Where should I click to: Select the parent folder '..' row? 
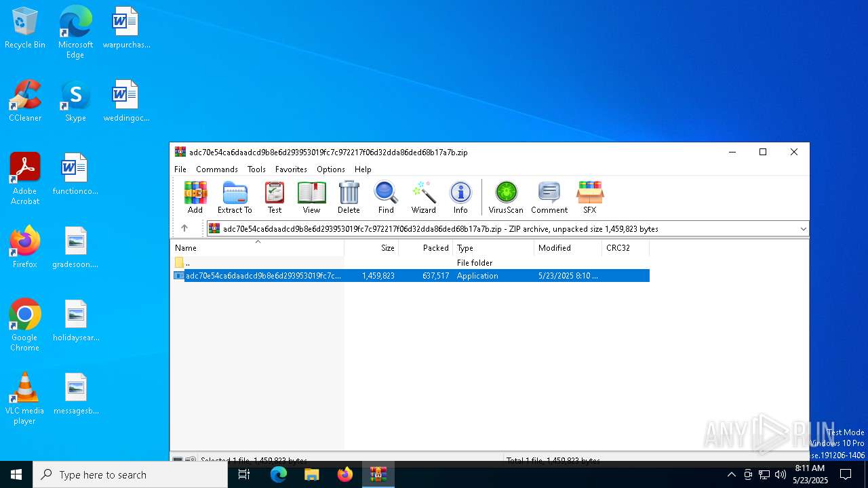[410, 262]
